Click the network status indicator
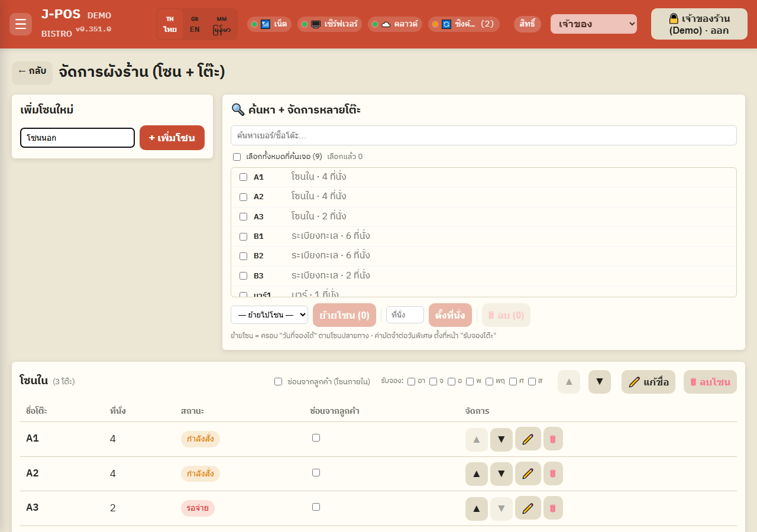757x532 pixels. (x=269, y=24)
